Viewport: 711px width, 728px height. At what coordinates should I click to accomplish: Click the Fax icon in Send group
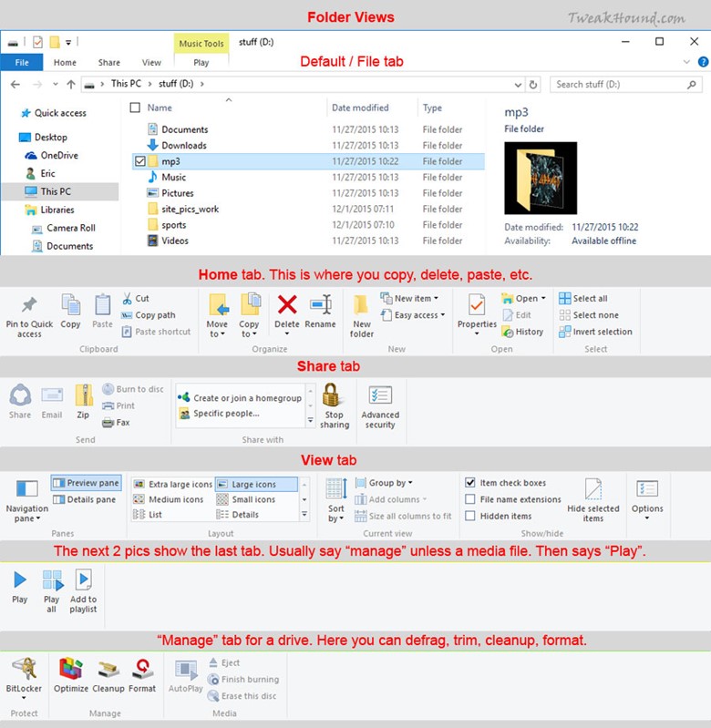[x=116, y=423]
